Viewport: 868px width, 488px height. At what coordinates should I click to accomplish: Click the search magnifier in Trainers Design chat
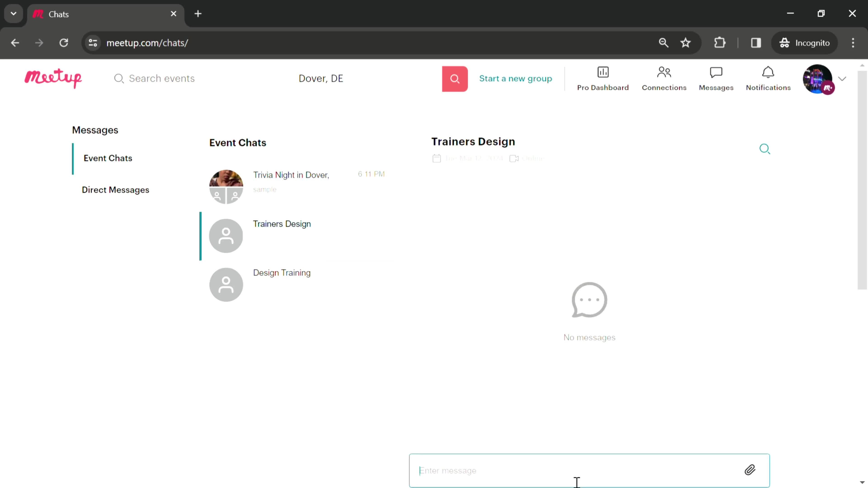click(765, 148)
